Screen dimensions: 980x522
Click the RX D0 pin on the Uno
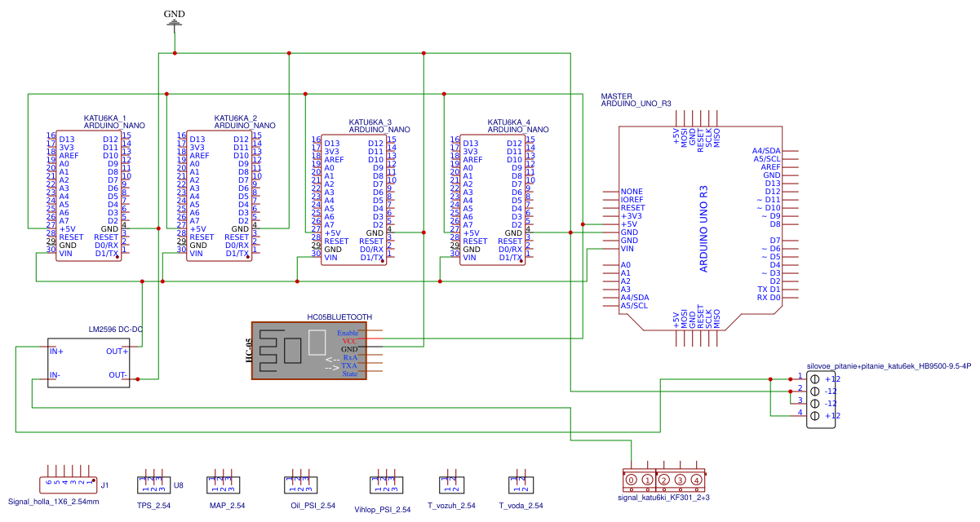coord(769,298)
